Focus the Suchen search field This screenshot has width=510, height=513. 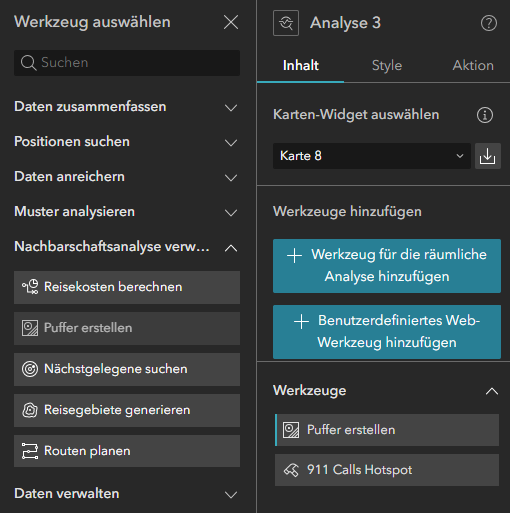click(127, 63)
